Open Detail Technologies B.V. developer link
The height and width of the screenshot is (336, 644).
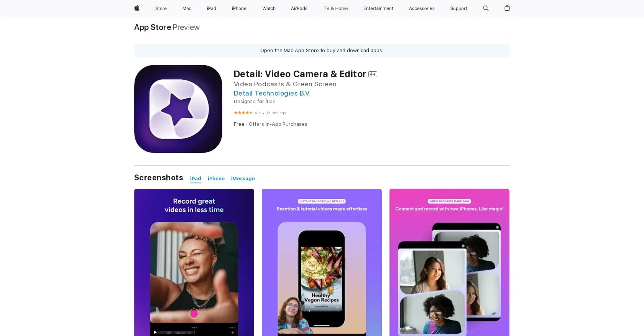[272, 93]
